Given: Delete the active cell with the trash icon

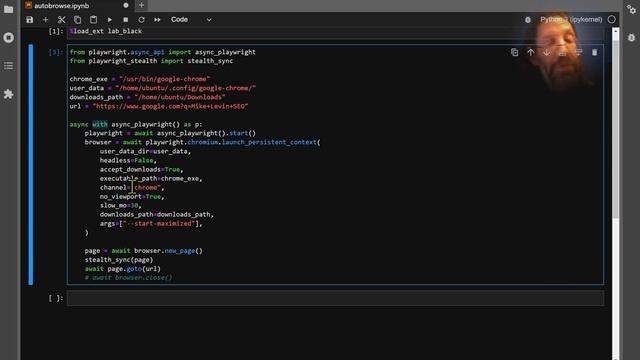Looking at the screenshot, I should tap(594, 52).
